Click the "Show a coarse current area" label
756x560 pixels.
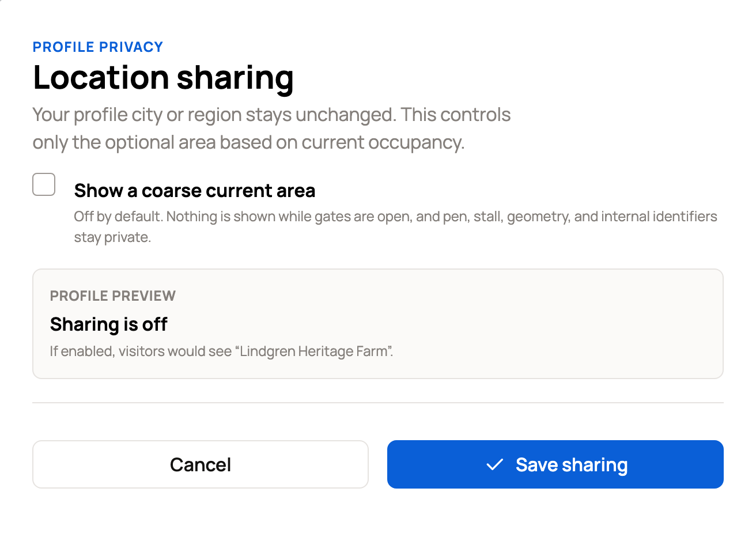pyautogui.click(x=195, y=191)
